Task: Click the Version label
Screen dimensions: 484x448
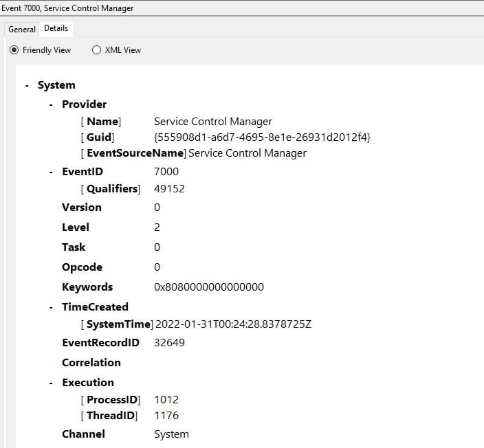Action: (x=82, y=208)
